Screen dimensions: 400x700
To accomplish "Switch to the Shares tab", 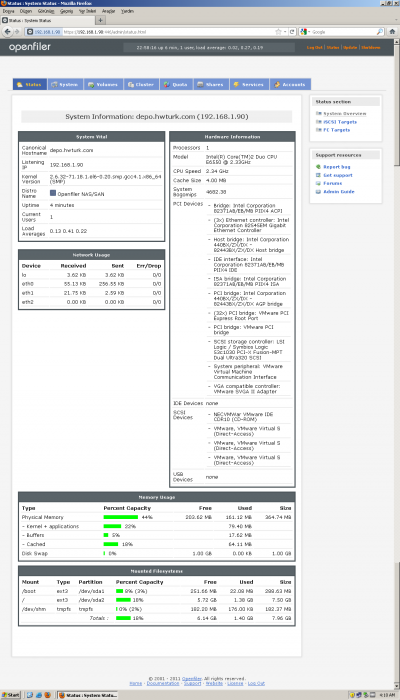I will 211,84.
